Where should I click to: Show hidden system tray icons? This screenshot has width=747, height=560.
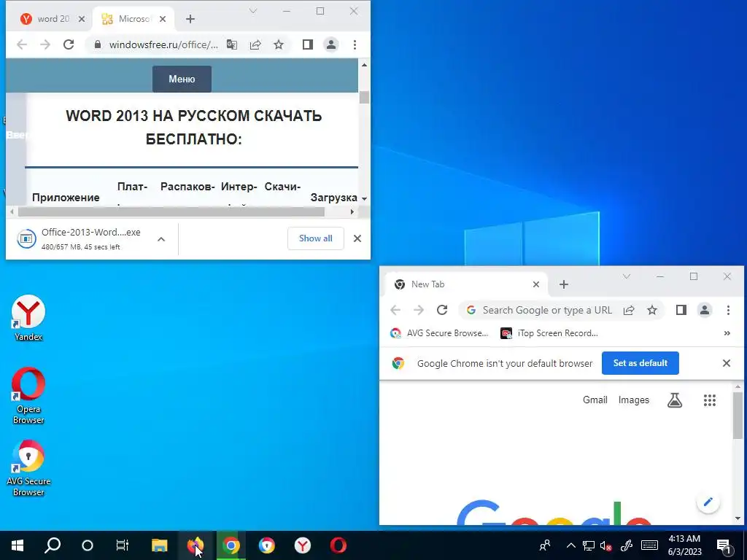coord(571,545)
